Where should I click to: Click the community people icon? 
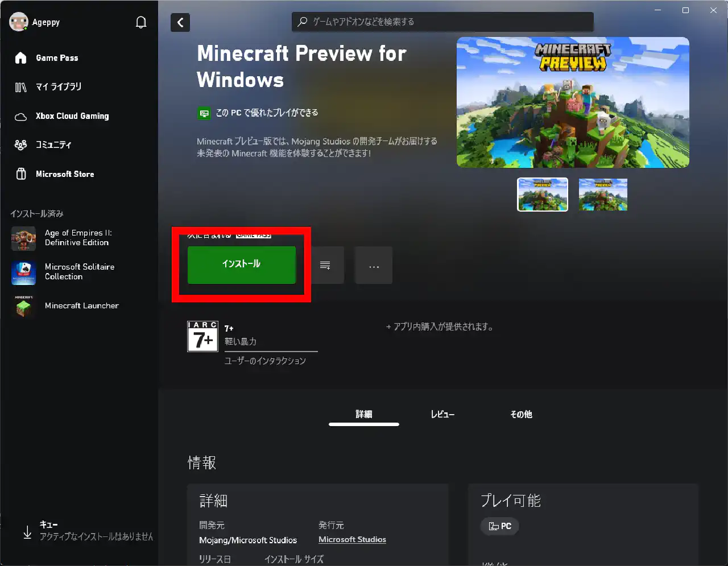point(21,145)
